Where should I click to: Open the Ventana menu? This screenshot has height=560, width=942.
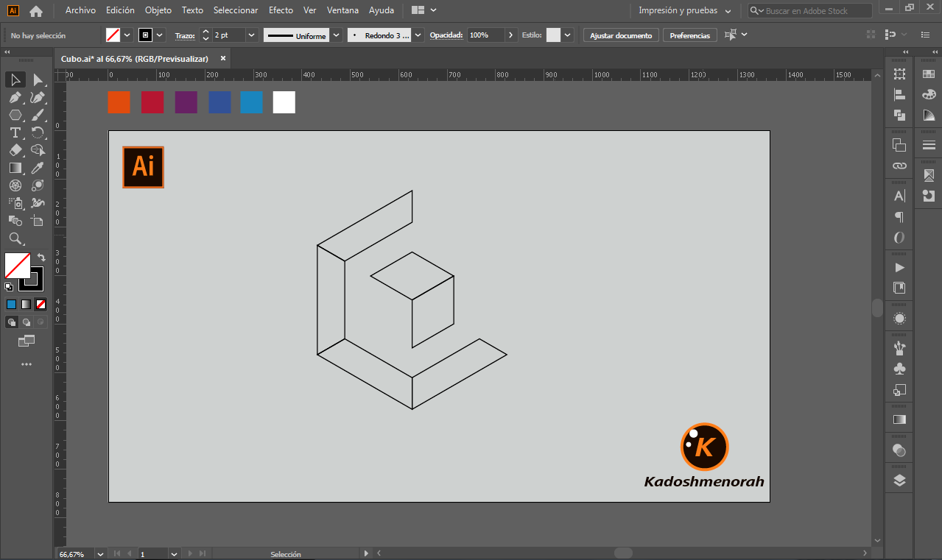342,10
